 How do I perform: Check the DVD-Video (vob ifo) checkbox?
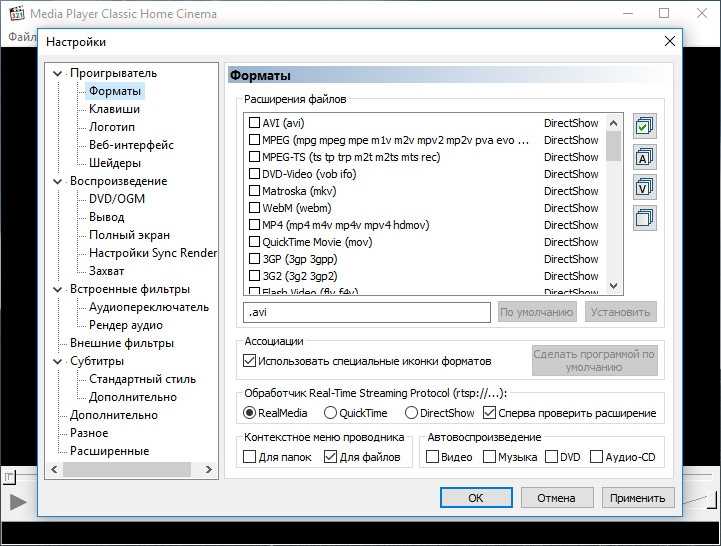(x=254, y=173)
